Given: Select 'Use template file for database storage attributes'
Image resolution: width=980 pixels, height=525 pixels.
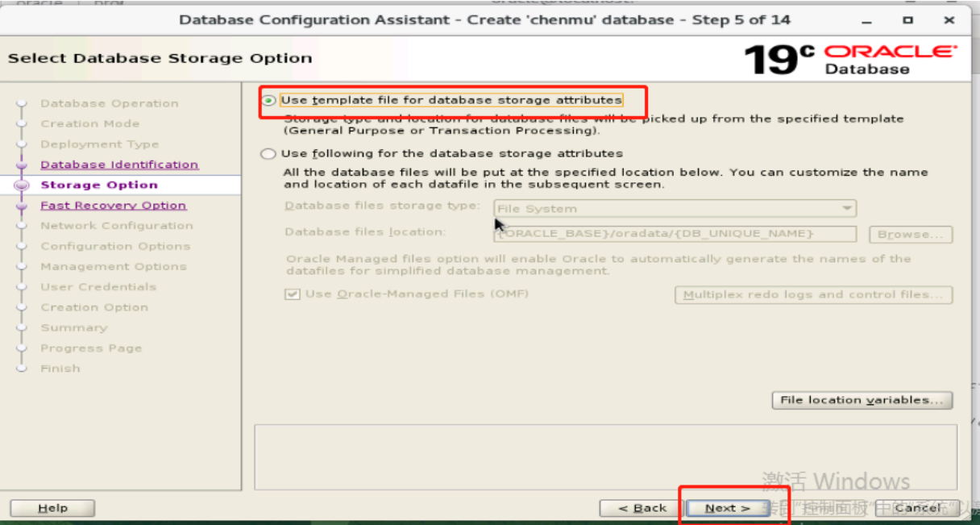Looking at the screenshot, I should pyautogui.click(x=268, y=101).
